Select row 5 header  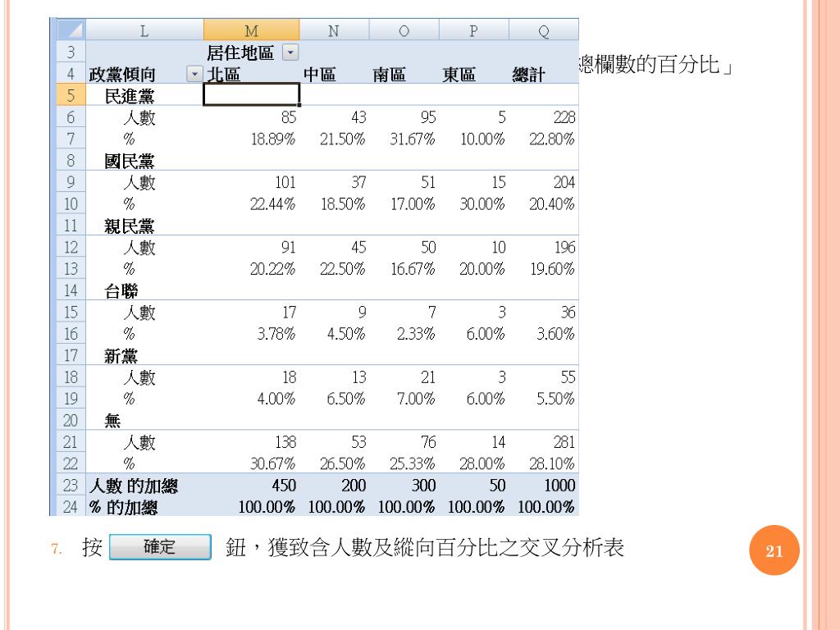coord(71,95)
